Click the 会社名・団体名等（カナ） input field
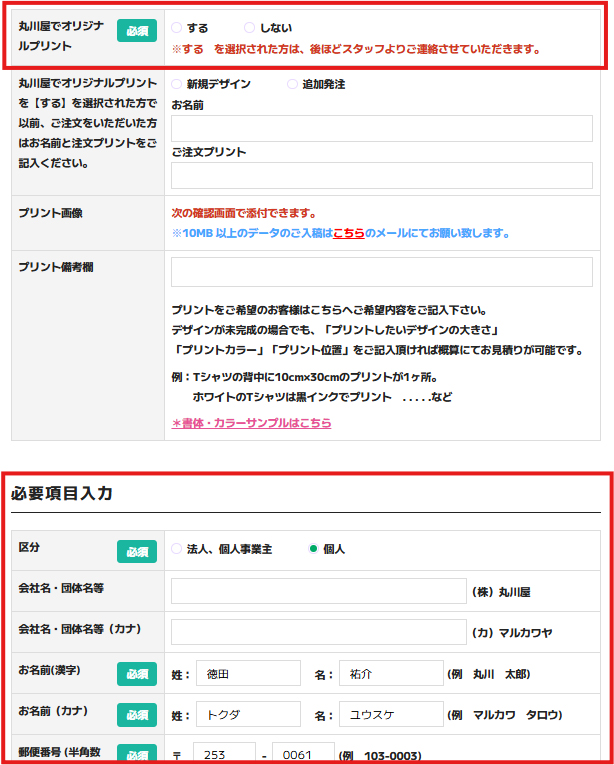The width and height of the screenshot is (614, 765). (319, 632)
